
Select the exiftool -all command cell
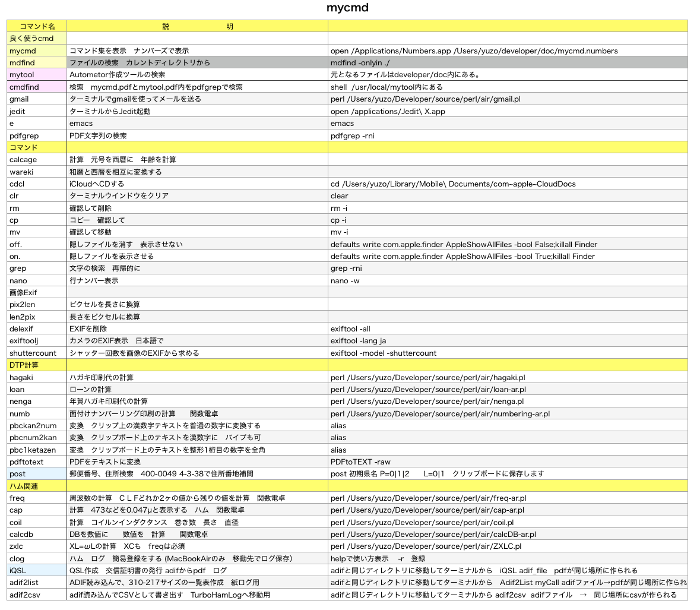click(x=508, y=328)
